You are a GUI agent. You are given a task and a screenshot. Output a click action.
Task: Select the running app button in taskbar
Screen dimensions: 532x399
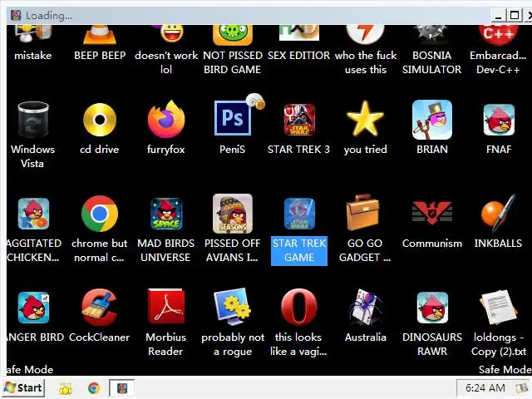pos(122,388)
